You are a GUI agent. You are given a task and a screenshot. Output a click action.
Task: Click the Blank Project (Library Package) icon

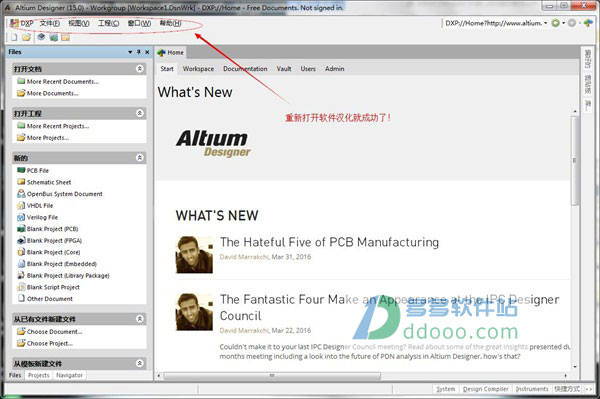pos(21,275)
